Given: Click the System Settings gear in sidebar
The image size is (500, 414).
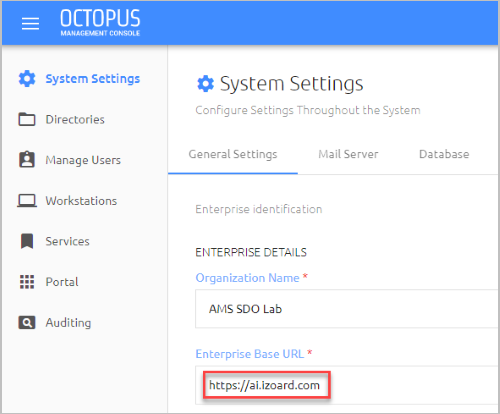Looking at the screenshot, I should 27,79.
